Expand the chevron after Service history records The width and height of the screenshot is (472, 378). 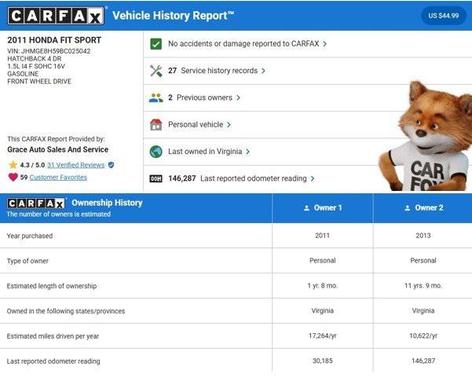[x=263, y=71]
